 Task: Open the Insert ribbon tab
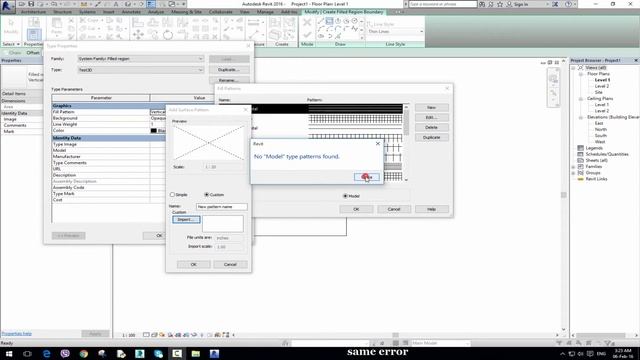point(109,12)
